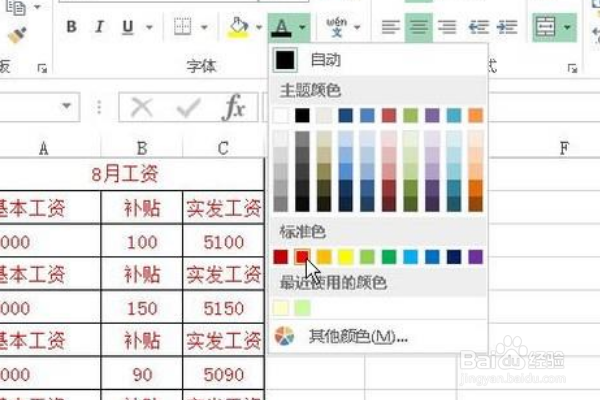Click the Cancel X formula button
Viewport: 600px width, 400px height.
142,107
